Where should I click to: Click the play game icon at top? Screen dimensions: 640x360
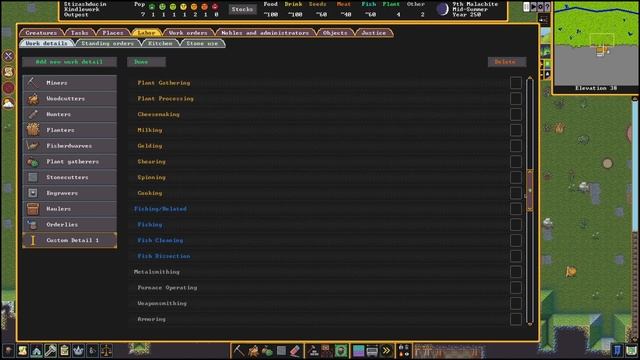[x=533, y=7]
